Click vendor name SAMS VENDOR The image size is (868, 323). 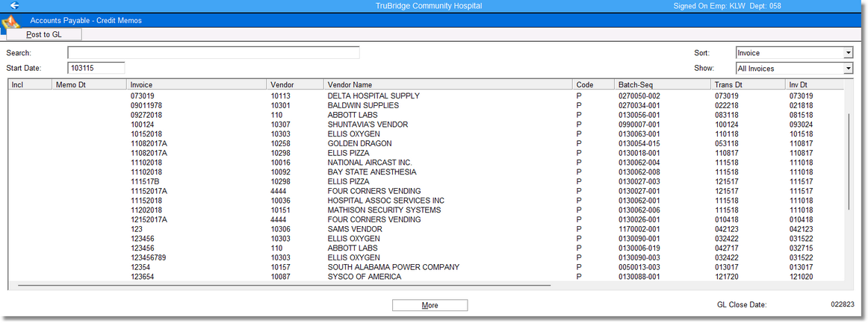tap(355, 229)
